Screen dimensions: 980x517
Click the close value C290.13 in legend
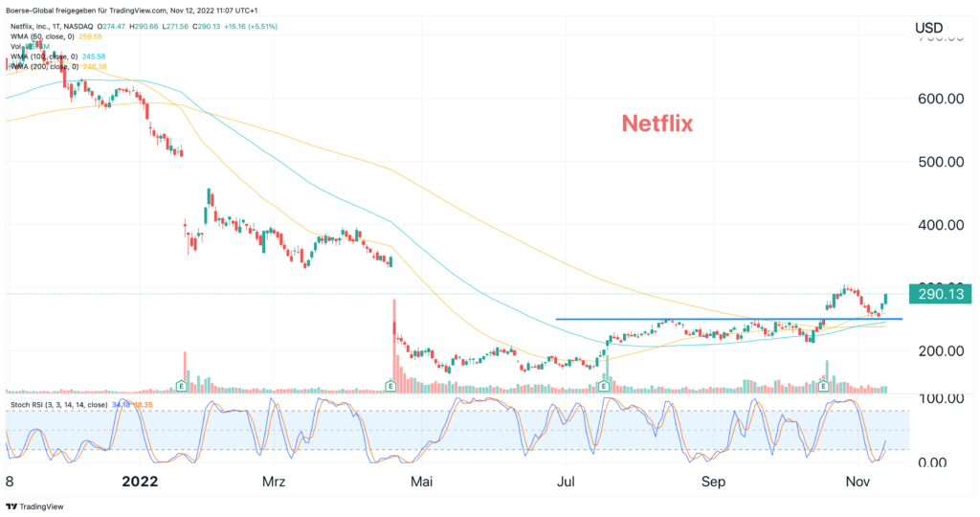[207, 26]
